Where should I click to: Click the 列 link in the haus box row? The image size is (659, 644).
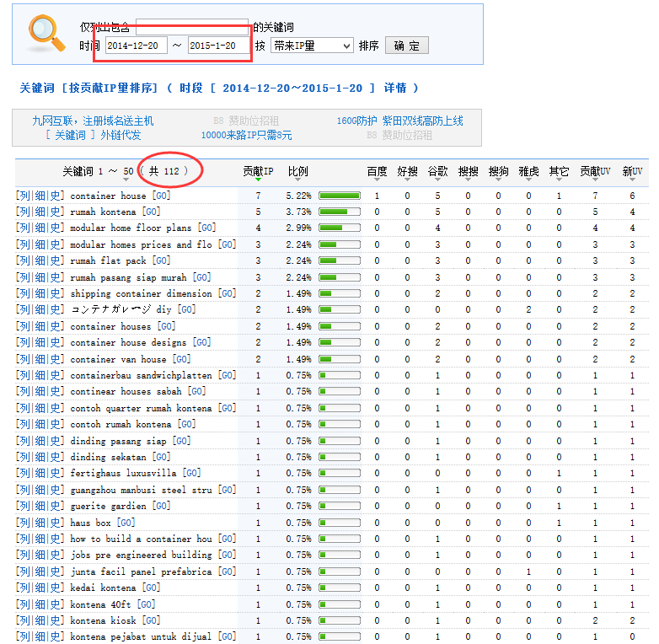[24, 523]
